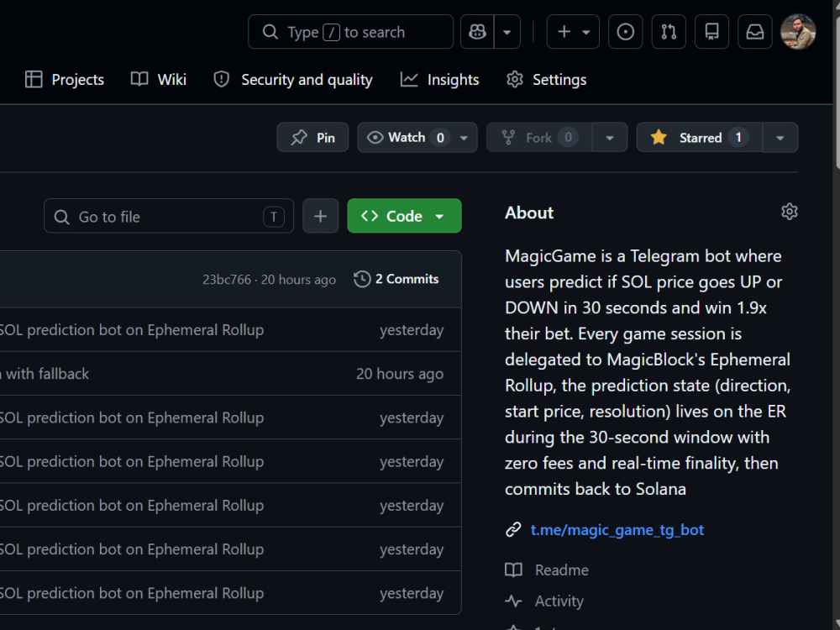Open the green Code dropdown

405,217
